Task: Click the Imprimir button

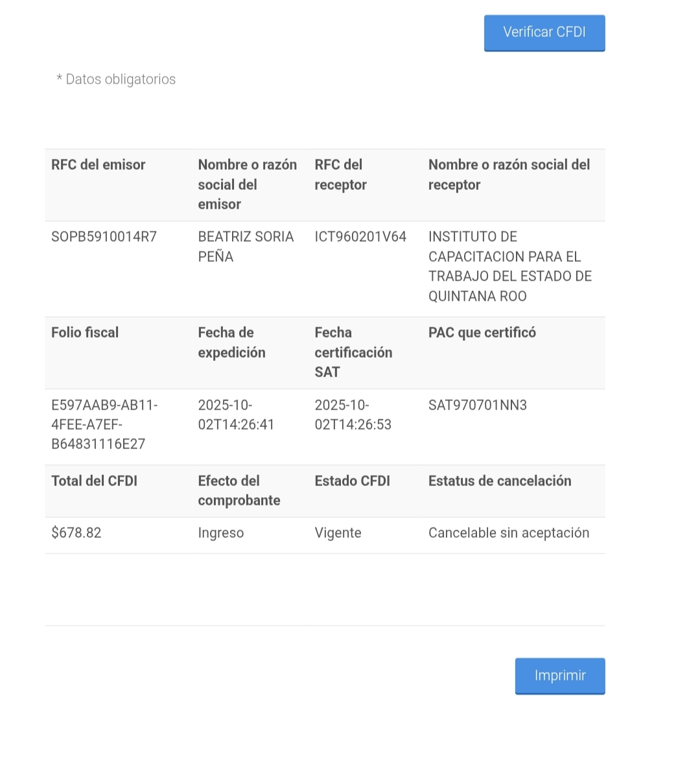Action: 560,676
